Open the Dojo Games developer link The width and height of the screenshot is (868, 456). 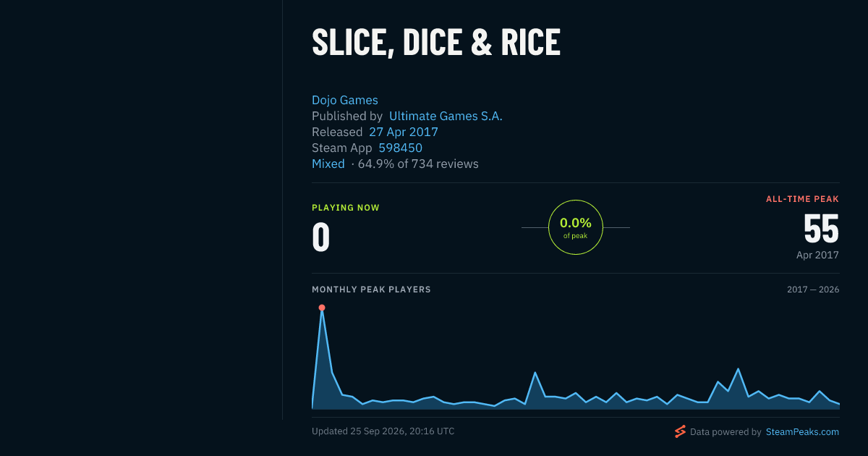[x=345, y=101]
